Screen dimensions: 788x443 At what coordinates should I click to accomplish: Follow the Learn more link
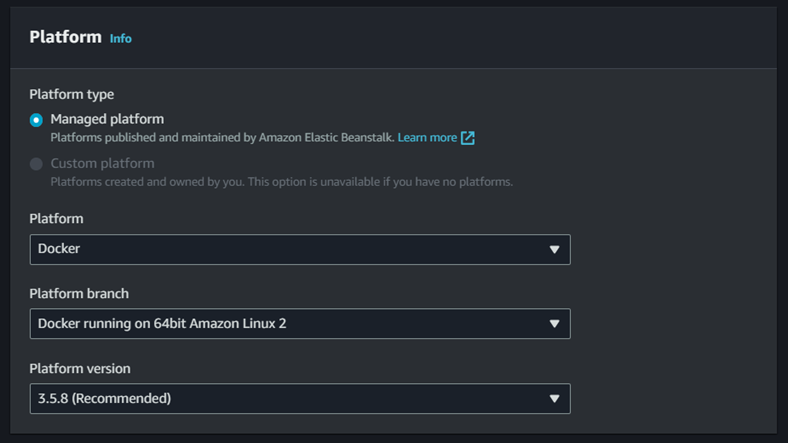tap(427, 138)
